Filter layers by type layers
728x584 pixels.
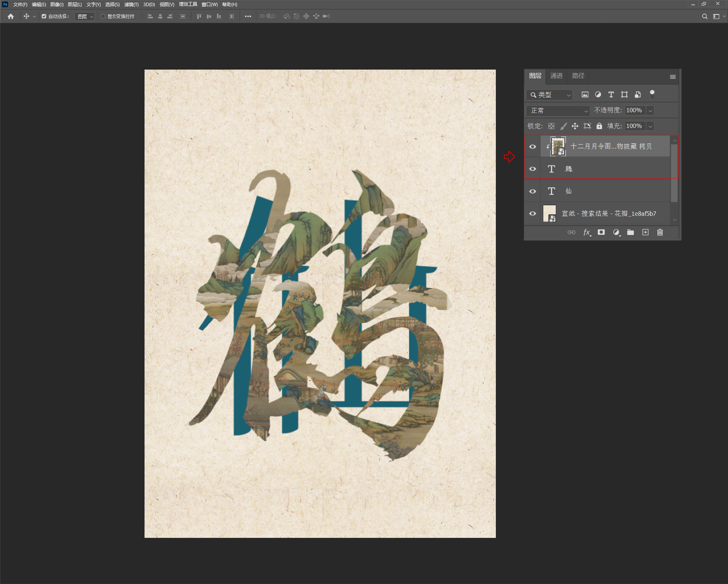611,95
